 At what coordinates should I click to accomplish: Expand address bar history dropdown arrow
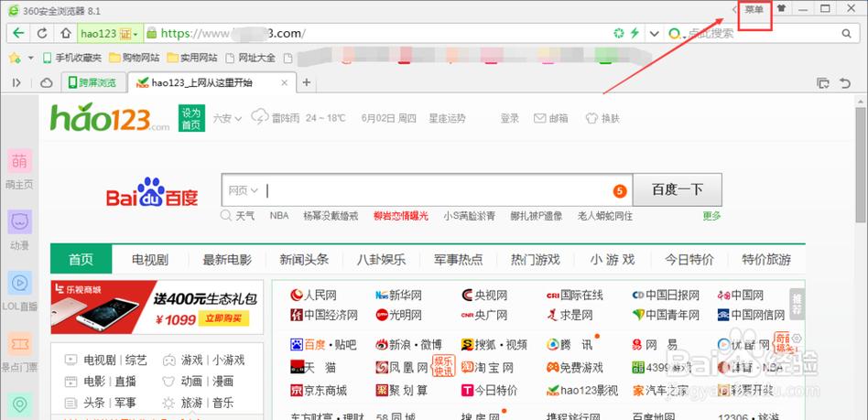(x=655, y=33)
